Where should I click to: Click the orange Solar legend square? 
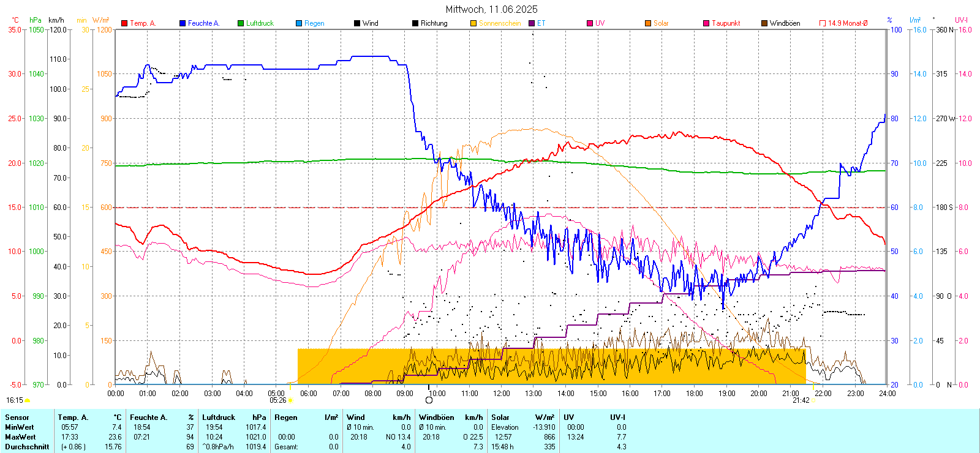[648, 23]
